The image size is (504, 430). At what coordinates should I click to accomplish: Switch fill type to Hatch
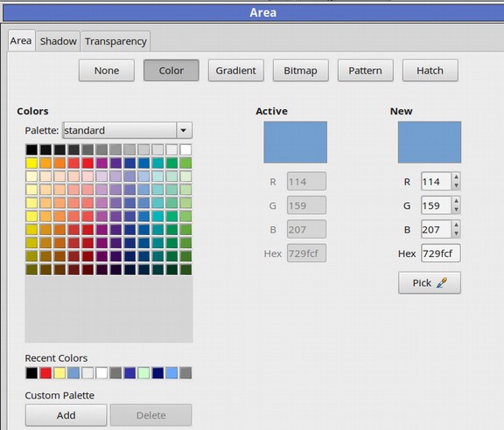pyautogui.click(x=430, y=70)
